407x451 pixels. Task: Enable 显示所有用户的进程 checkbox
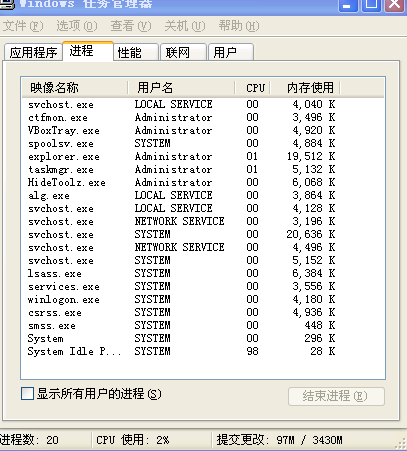point(27,394)
